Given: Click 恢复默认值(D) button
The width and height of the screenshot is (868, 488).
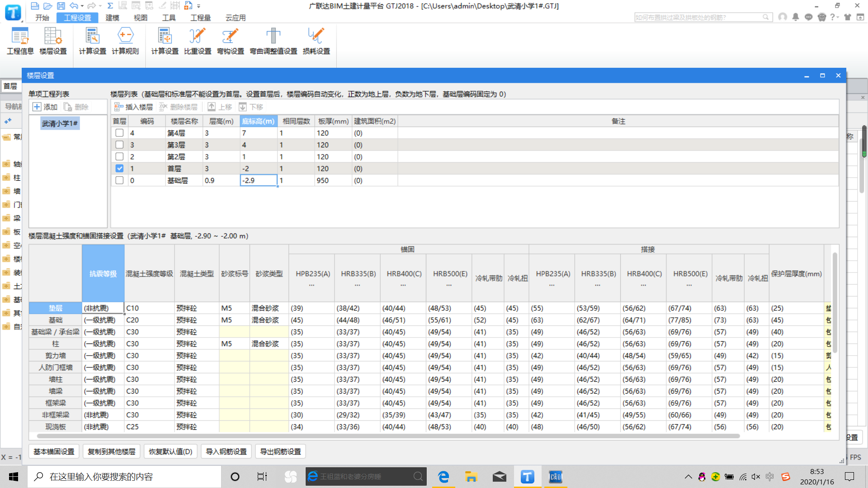Looking at the screenshot, I should (x=170, y=451).
